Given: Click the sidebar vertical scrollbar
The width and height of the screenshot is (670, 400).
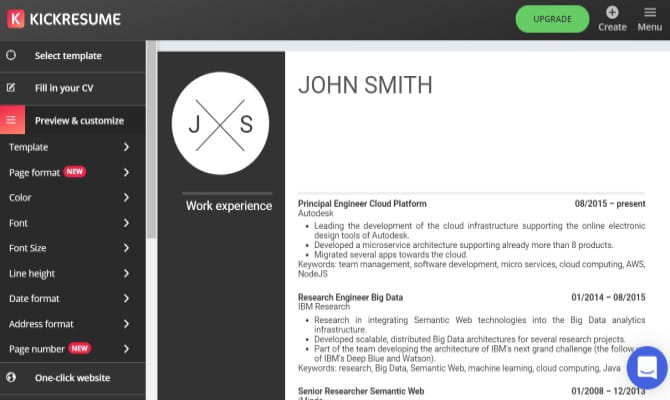Looking at the screenshot, I should click(x=151, y=139).
